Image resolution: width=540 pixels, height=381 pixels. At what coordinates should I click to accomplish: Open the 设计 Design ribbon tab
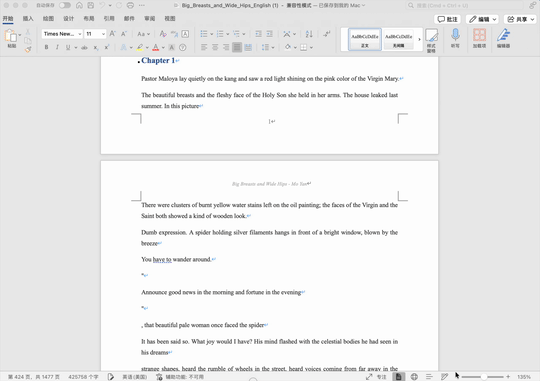coord(69,19)
